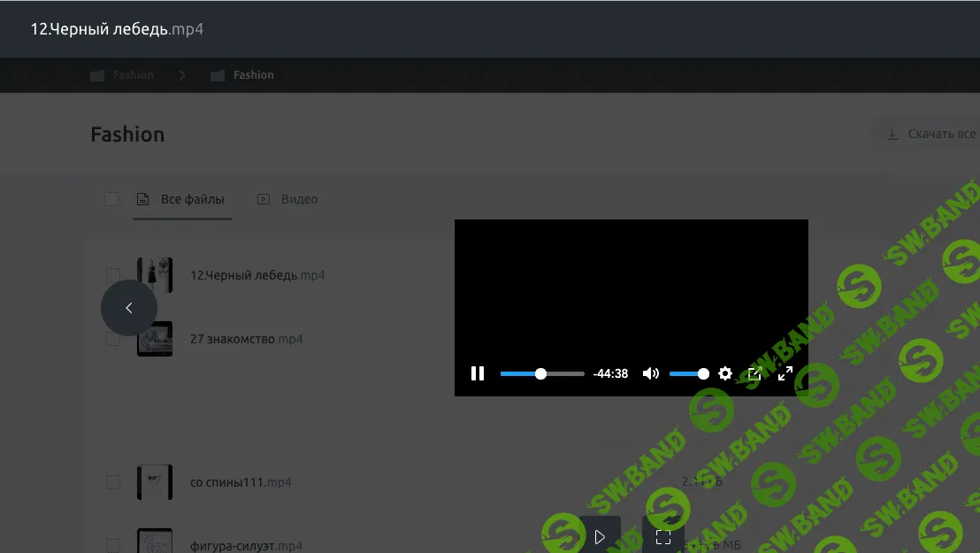Viewport: 980px width, 553px height.
Task: Click download icon beside Скачать все
Action: tap(892, 134)
